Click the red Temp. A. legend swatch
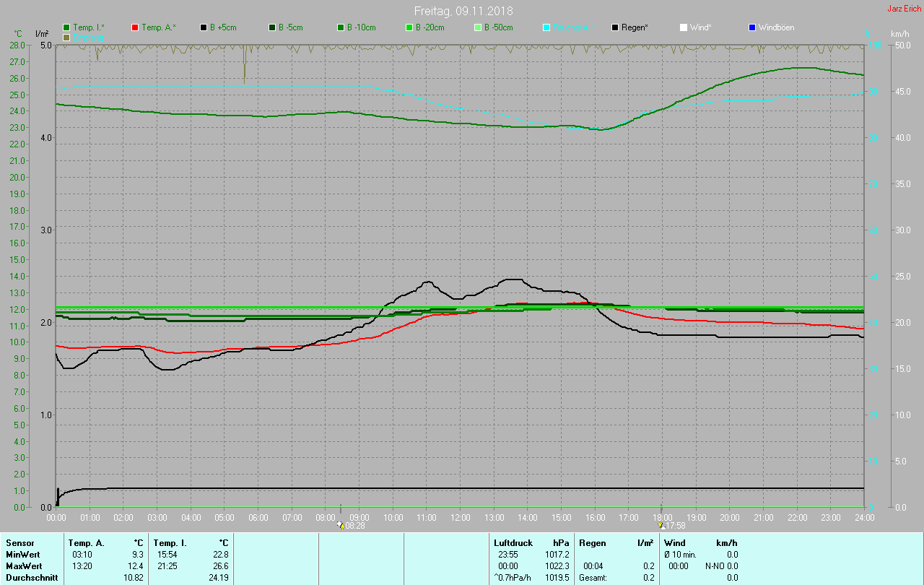Viewport: 924px width, 585px height. [x=135, y=27]
